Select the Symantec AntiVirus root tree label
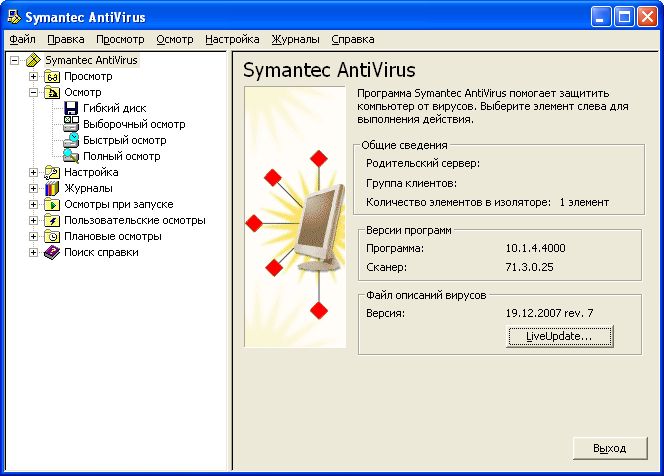Viewport: 664px width, 476px height. (x=92, y=60)
